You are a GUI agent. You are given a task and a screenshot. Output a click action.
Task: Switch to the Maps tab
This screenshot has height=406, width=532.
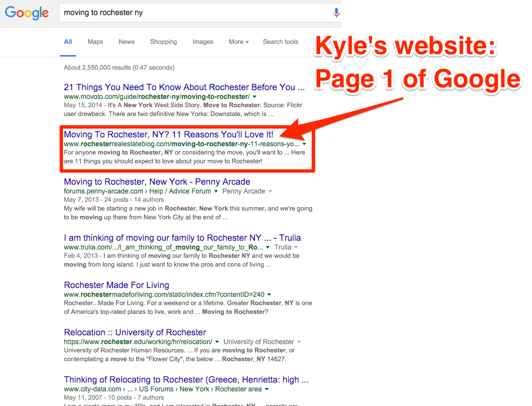96,42
